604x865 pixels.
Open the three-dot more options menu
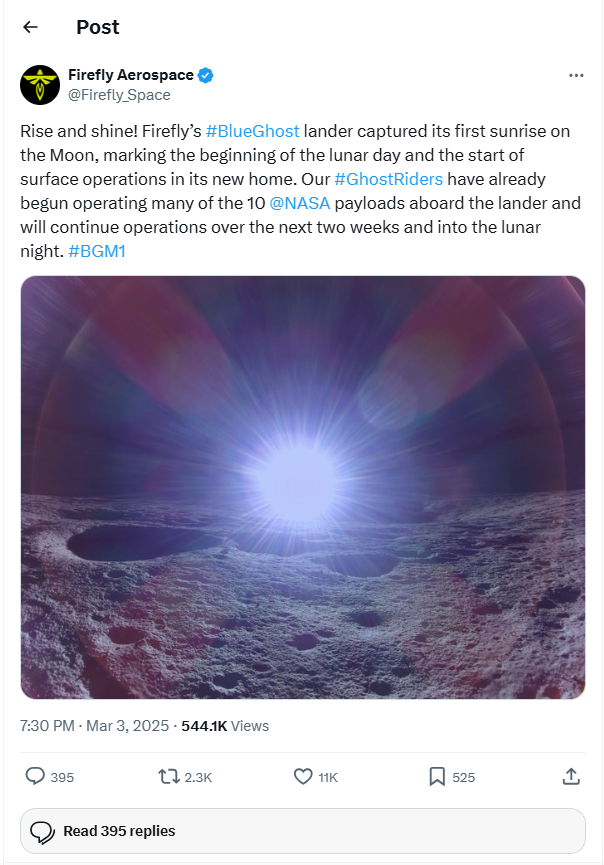576,75
